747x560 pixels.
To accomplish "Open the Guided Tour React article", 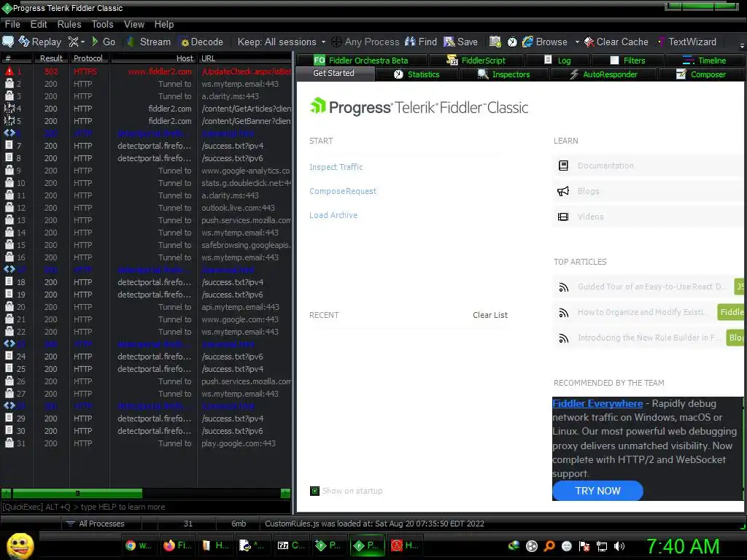I will [x=648, y=287].
